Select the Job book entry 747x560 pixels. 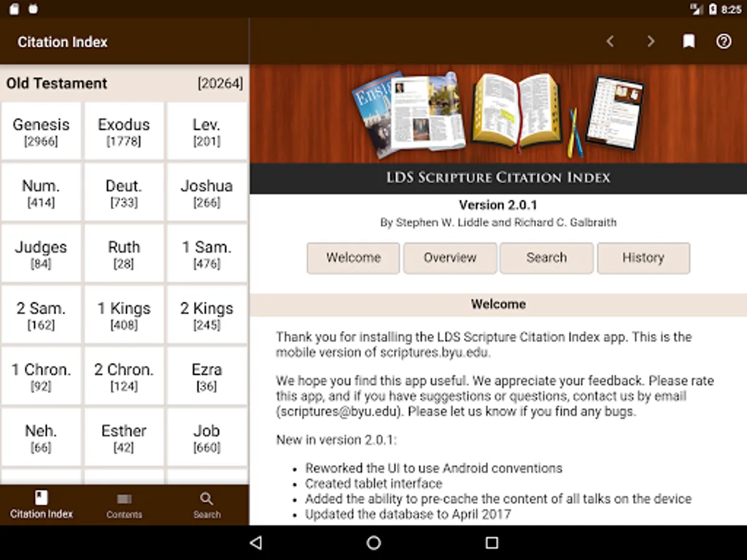click(207, 437)
